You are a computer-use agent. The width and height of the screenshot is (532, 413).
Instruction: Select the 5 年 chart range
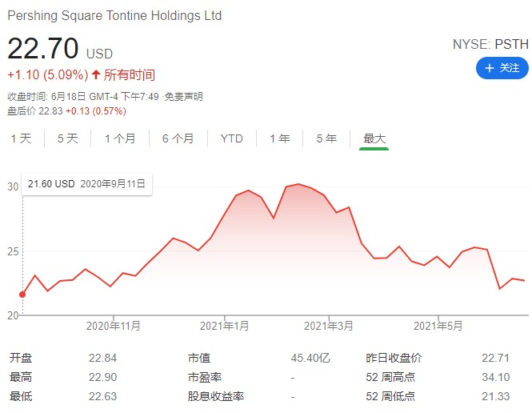pyautogui.click(x=326, y=138)
